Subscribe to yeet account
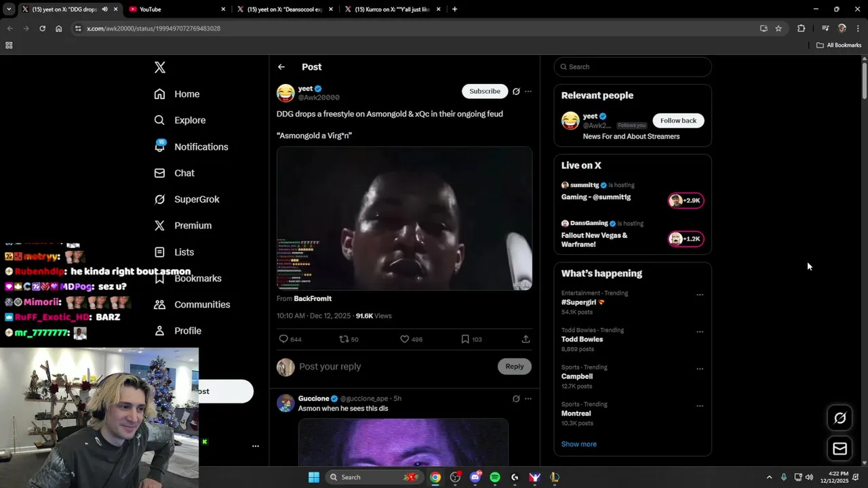The image size is (868, 488). (x=485, y=91)
